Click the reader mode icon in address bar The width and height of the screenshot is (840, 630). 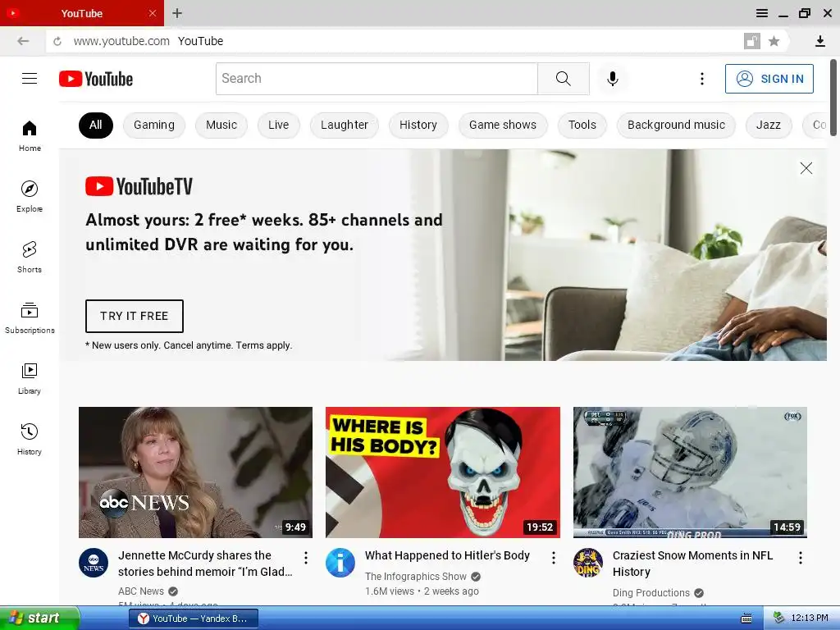[x=751, y=41]
